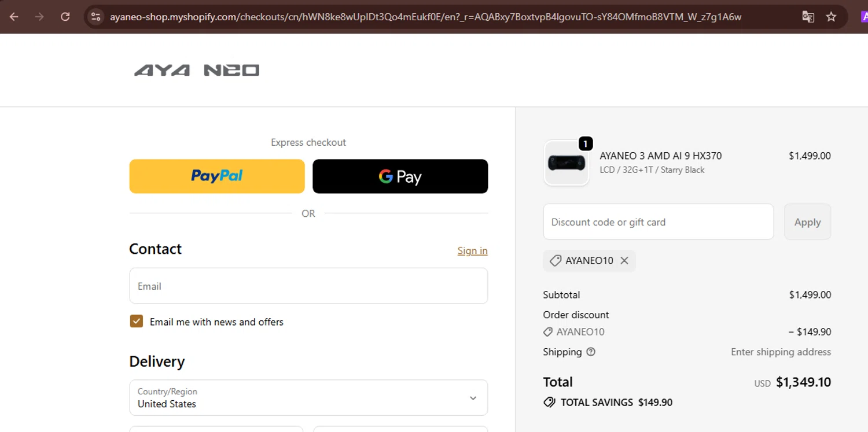Click the AYANEO 3 AMD AI 9 HX370 title
This screenshot has width=868, height=432.
pyautogui.click(x=661, y=156)
